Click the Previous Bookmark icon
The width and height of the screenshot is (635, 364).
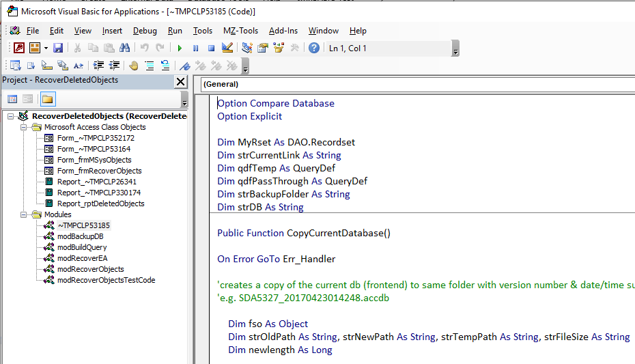click(x=216, y=66)
